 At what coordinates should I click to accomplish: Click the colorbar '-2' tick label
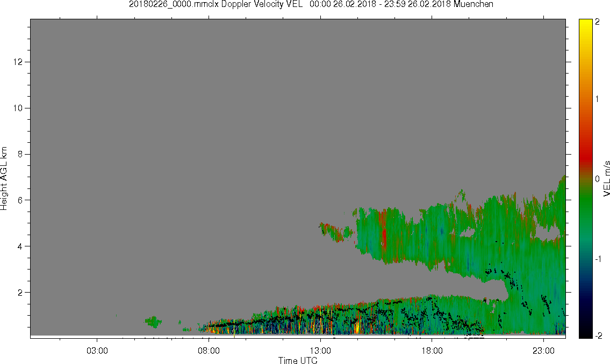pos(599,336)
